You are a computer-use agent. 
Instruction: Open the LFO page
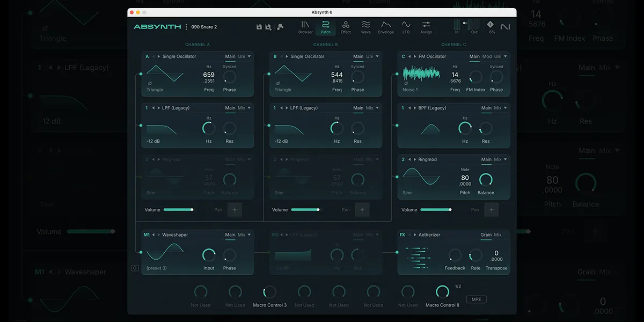point(406,27)
